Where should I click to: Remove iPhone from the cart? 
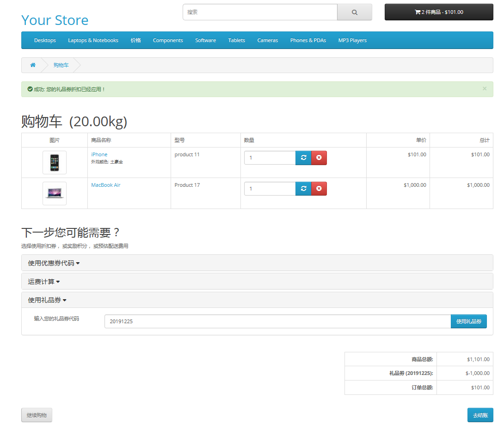pos(319,158)
